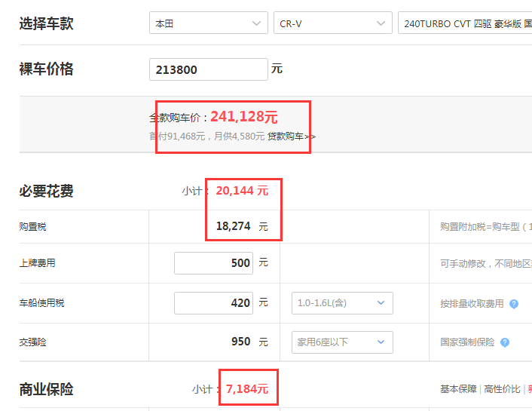Image resolution: width=532 pixels, height=411 pixels.
Task: Click the 241,128元 full purchase price
Action: point(244,116)
